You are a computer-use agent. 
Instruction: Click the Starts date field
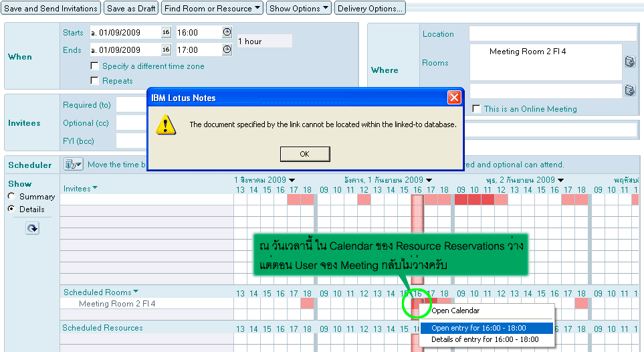pos(125,33)
